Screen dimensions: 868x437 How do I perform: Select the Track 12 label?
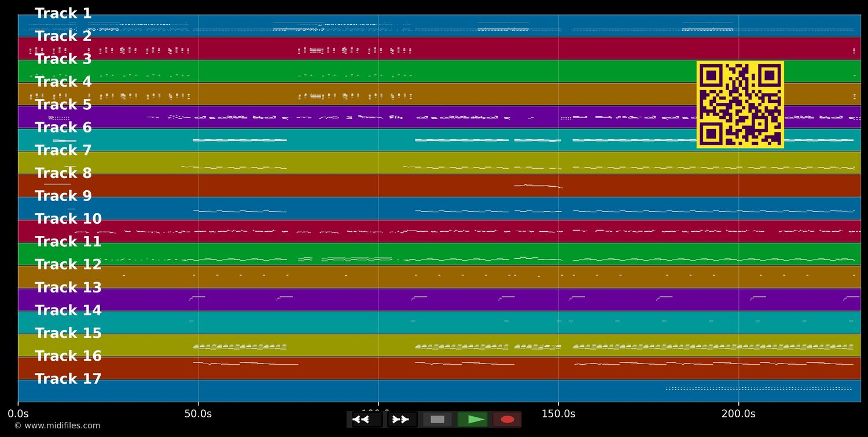point(68,265)
